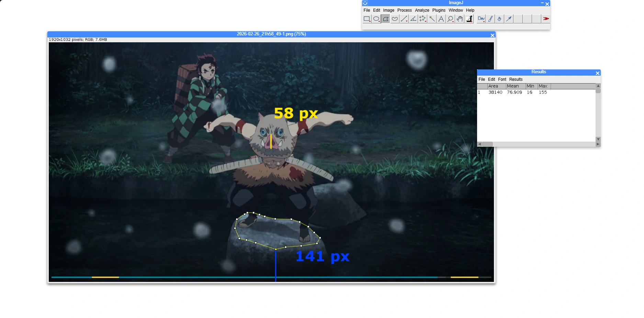The width and height of the screenshot is (644, 318).
Task: Select the Flood Fill tool
Action: pos(499,19)
